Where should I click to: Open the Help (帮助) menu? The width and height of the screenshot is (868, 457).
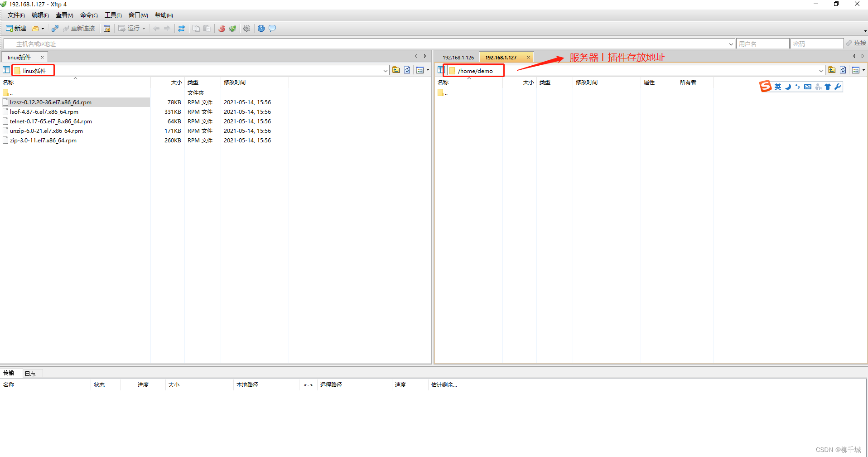click(164, 15)
